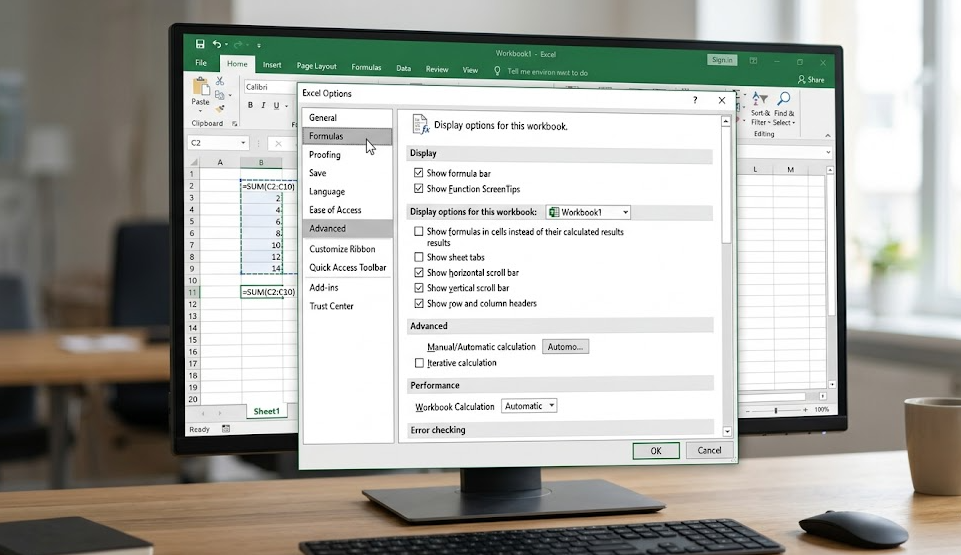The image size is (961, 555).
Task: Click the Format Painter brush icon
Action: tap(219, 108)
